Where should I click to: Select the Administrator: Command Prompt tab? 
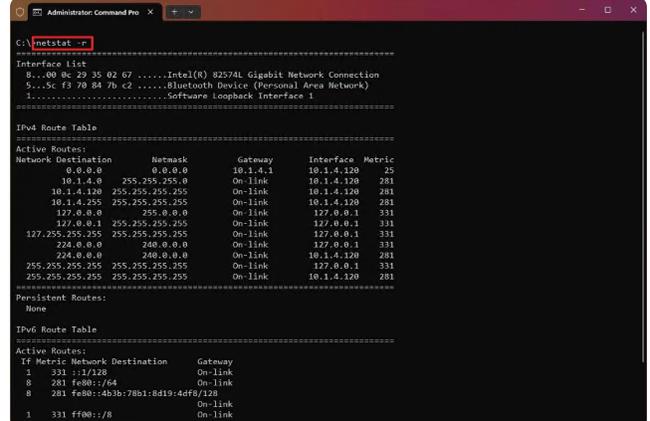click(x=90, y=11)
